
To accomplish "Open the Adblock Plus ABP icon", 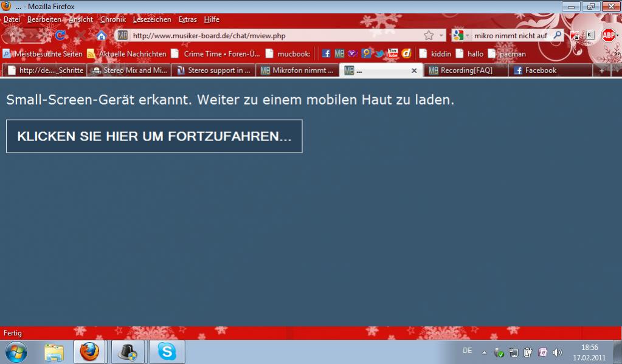I will click(608, 36).
